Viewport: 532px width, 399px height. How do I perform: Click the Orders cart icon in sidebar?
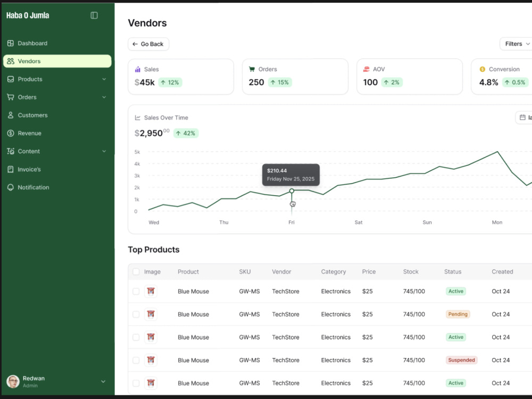click(11, 97)
